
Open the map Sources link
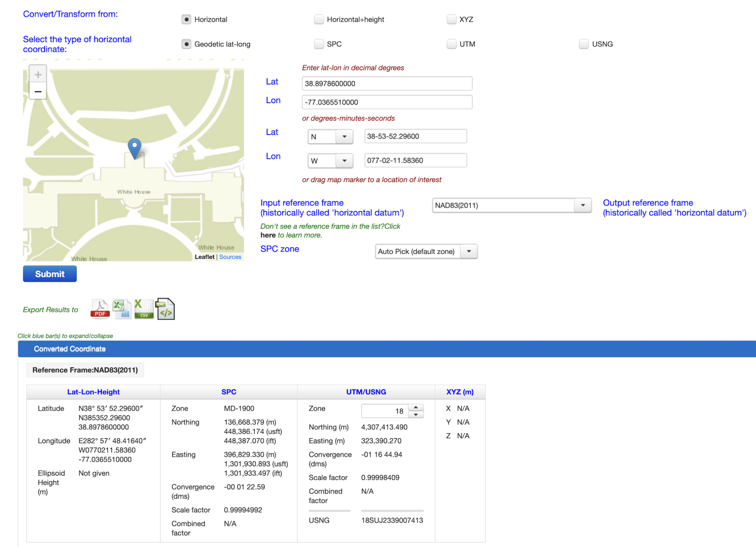230,257
